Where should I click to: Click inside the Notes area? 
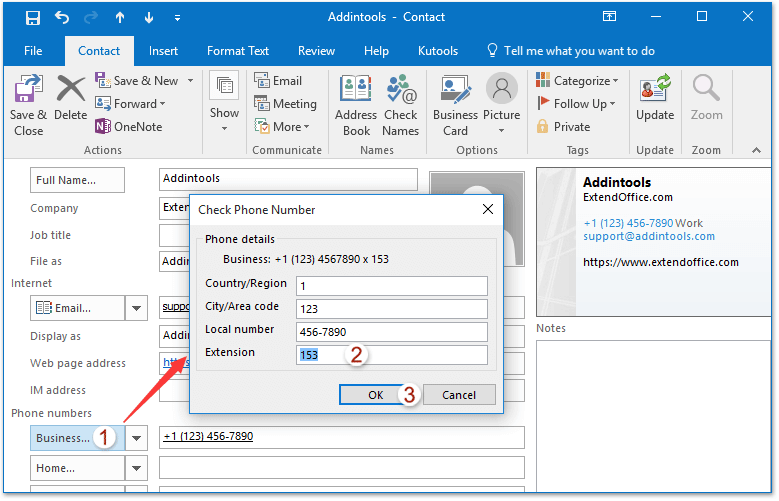(x=653, y=417)
